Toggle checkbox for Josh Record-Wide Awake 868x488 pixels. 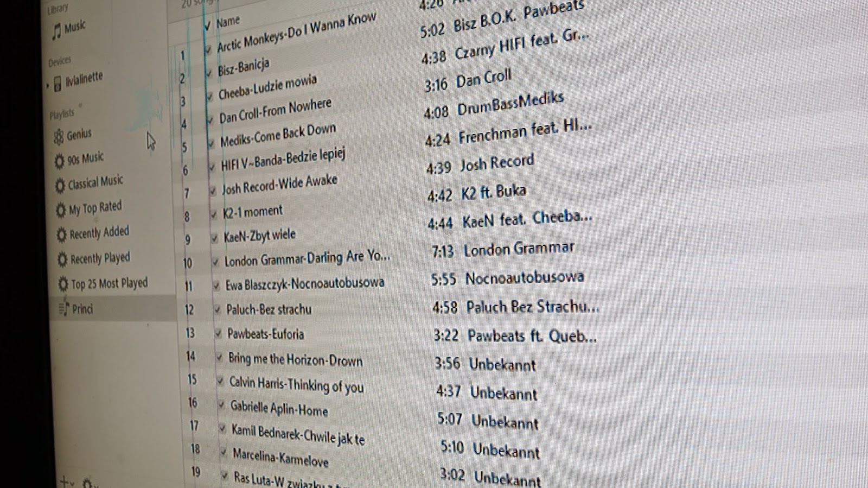pos(213,191)
